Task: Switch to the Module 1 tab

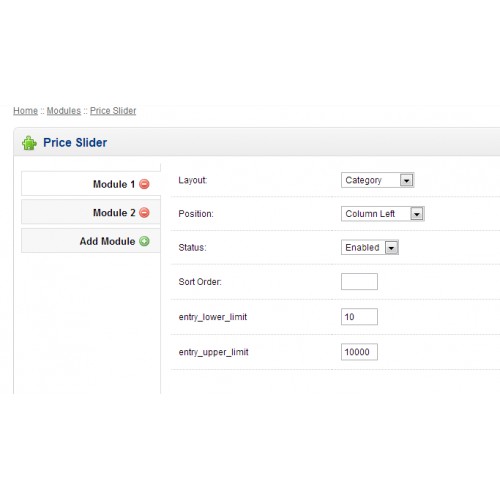Action: coord(91,184)
